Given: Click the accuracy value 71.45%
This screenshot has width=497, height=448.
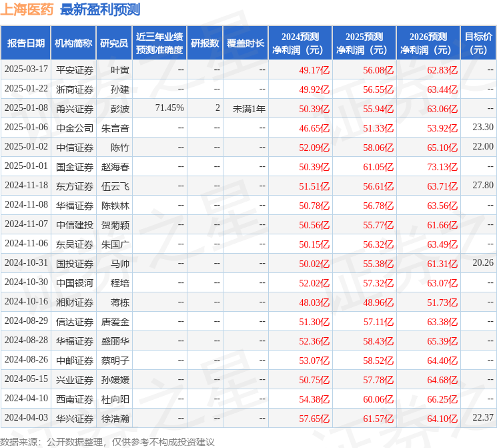Looking at the screenshot, I should pos(169,108).
